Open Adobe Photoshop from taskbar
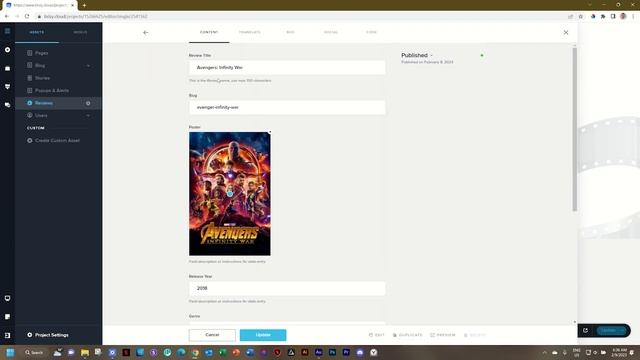 (332, 352)
